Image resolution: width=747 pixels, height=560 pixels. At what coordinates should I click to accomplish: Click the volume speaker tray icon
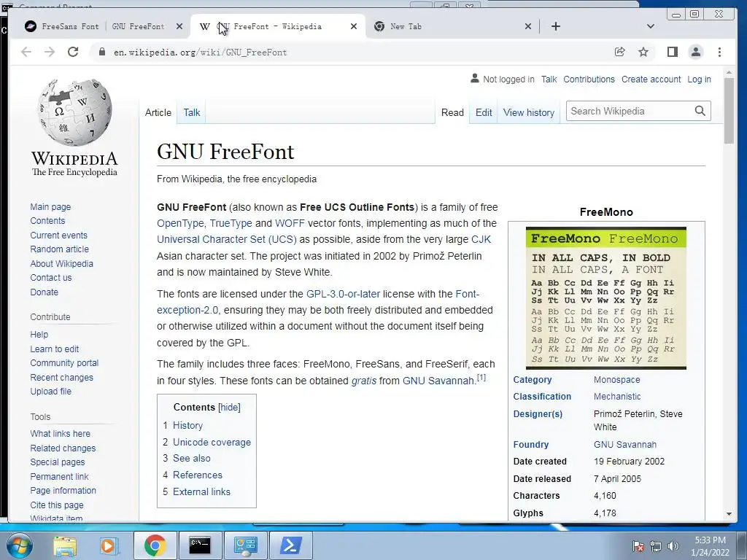click(x=673, y=546)
